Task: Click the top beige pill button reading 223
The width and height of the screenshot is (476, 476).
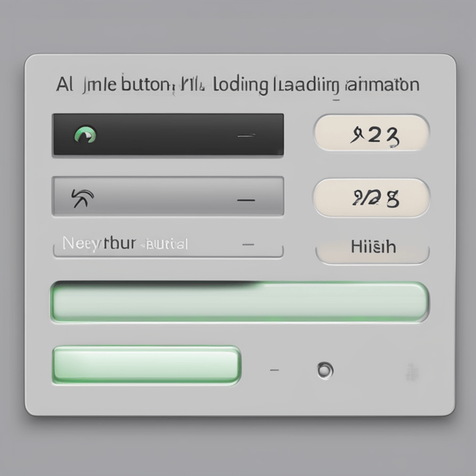Action: (372, 133)
